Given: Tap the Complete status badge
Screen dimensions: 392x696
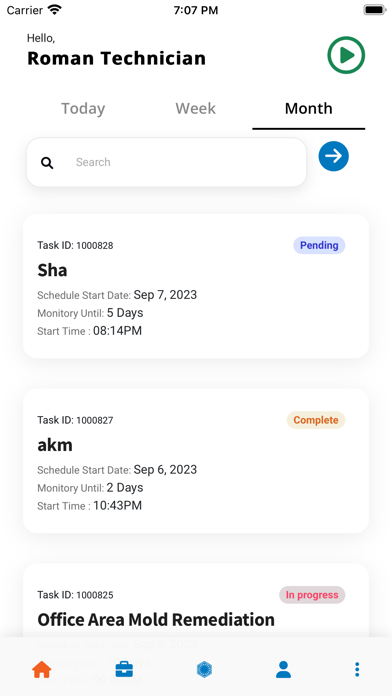Looking at the screenshot, I should coord(316,420).
